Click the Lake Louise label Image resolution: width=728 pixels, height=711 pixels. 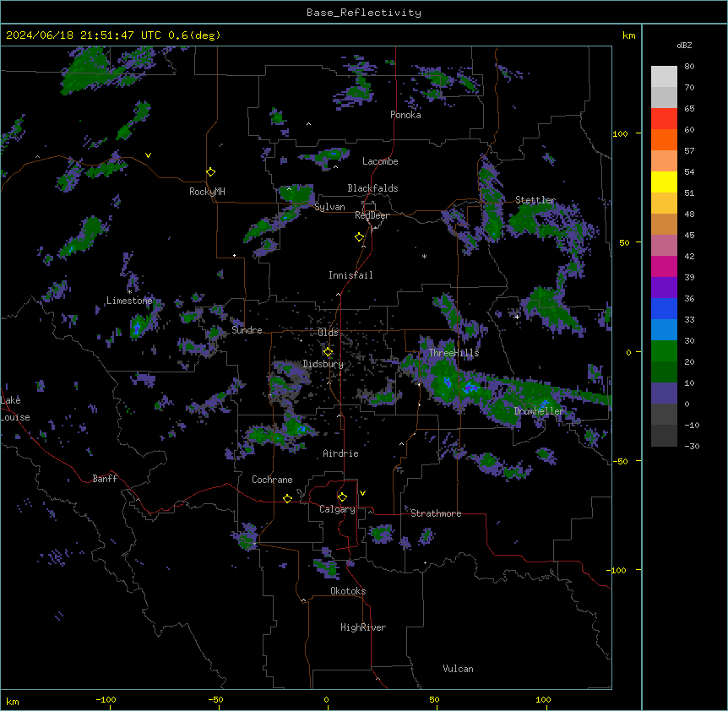point(15,409)
